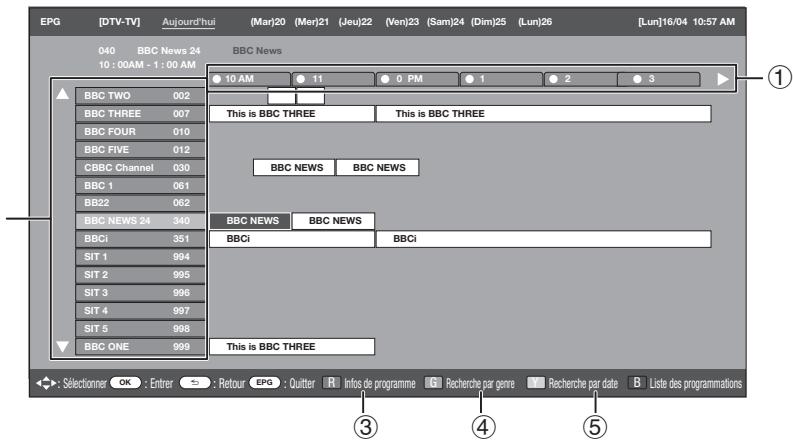Select channel CBBC Channel 030
The image size is (793, 440).
click(140, 167)
